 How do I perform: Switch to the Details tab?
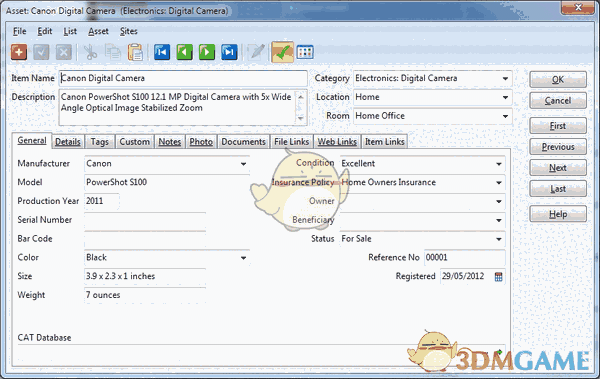tap(68, 142)
